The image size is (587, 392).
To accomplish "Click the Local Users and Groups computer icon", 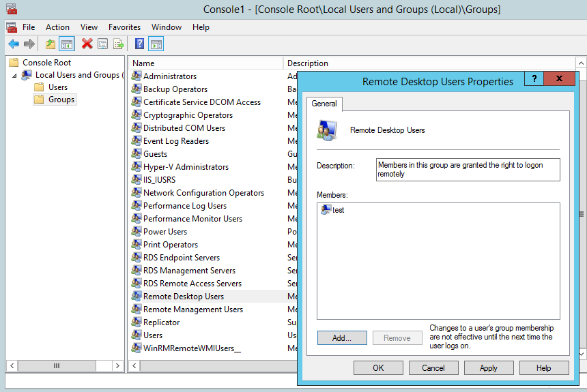I will [x=27, y=75].
